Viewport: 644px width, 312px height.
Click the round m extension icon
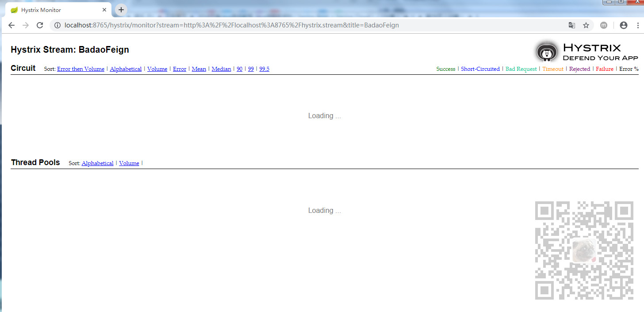[x=604, y=25]
